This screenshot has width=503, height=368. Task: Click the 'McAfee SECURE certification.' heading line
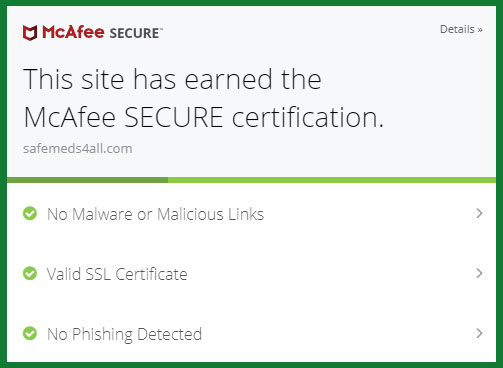204,117
